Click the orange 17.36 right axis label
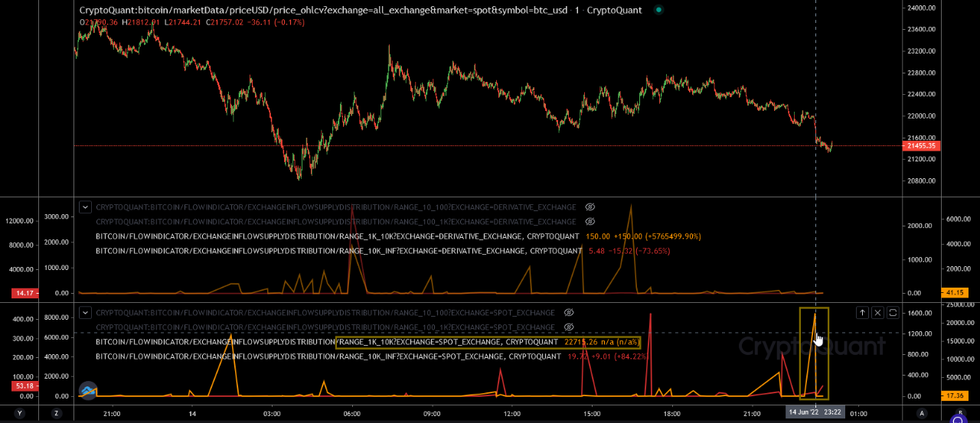This screenshot has width=980, height=423. (x=953, y=396)
